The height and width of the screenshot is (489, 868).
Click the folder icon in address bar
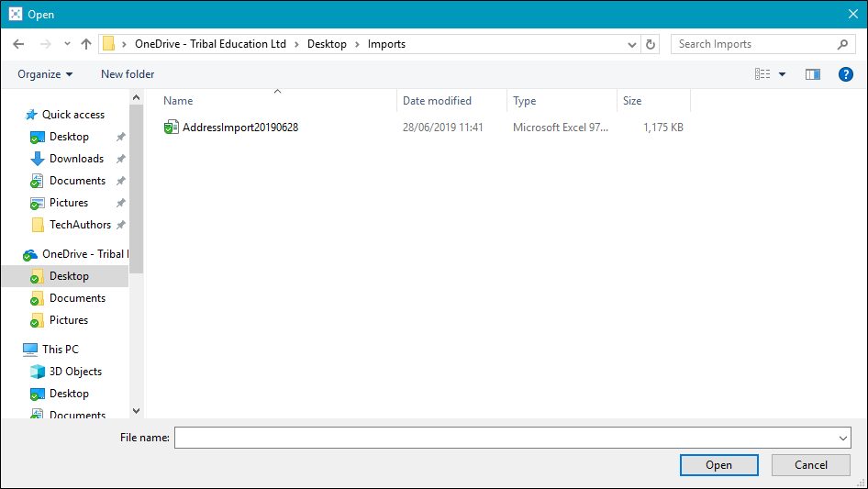pyautogui.click(x=109, y=44)
